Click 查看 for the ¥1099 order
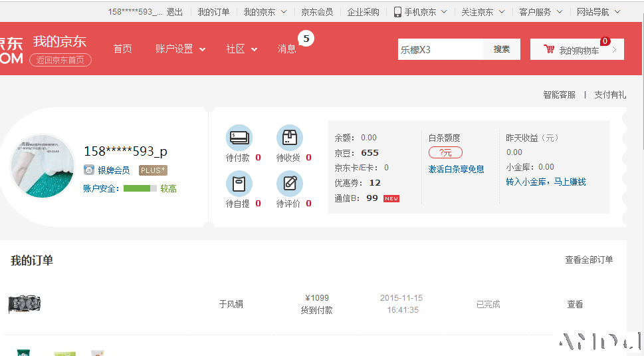Image resolution: width=644 pixels, height=356 pixels. pos(575,304)
